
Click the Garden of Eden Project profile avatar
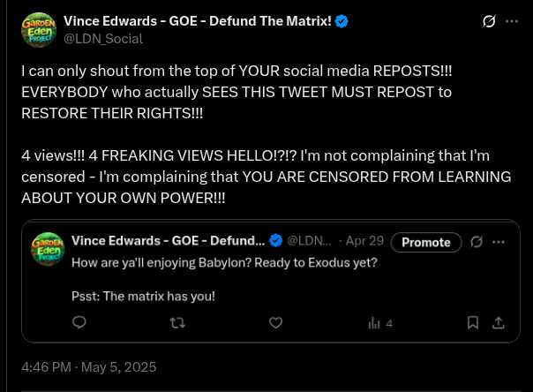point(38,30)
